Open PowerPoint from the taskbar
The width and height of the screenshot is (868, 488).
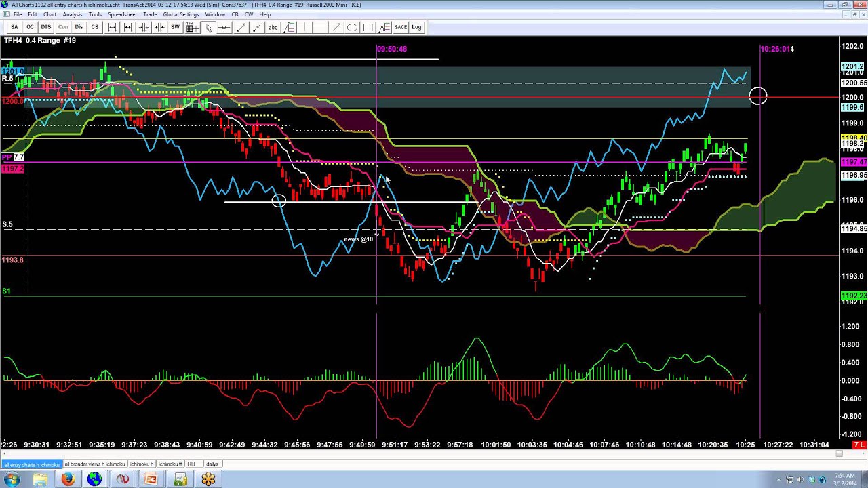click(x=151, y=479)
